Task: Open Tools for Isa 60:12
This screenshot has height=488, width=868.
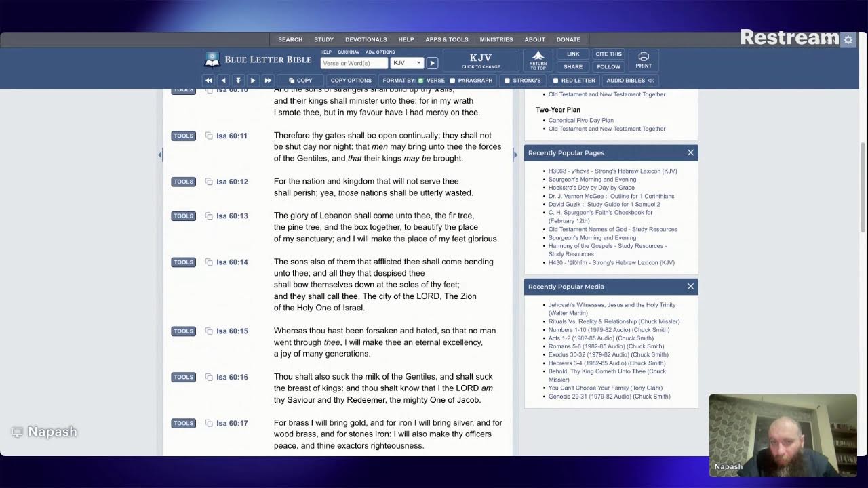Action: click(183, 182)
